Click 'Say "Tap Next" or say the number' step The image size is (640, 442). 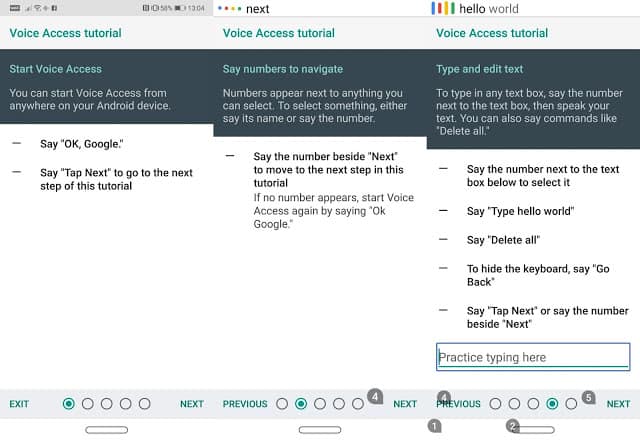click(x=548, y=317)
